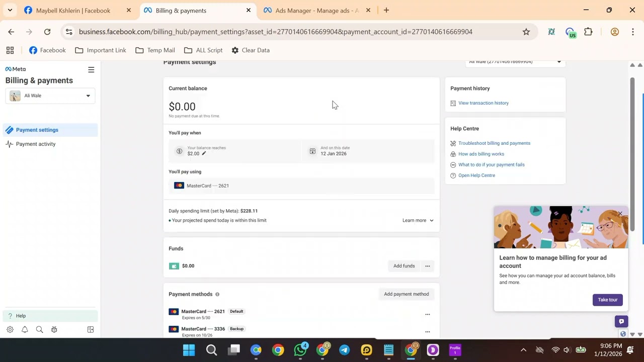644x362 pixels.
Task: Expand Learn more about spending limit
Action: pyautogui.click(x=418, y=220)
